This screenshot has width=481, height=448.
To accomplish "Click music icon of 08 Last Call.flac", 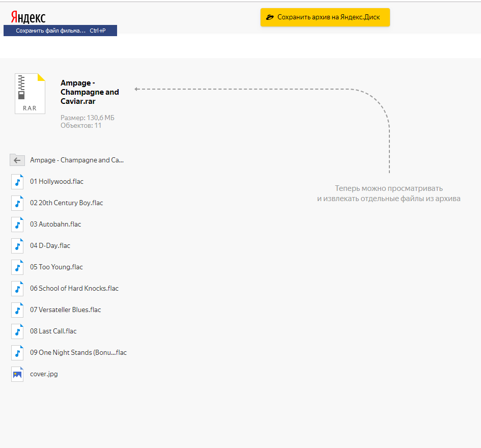I will [17, 331].
